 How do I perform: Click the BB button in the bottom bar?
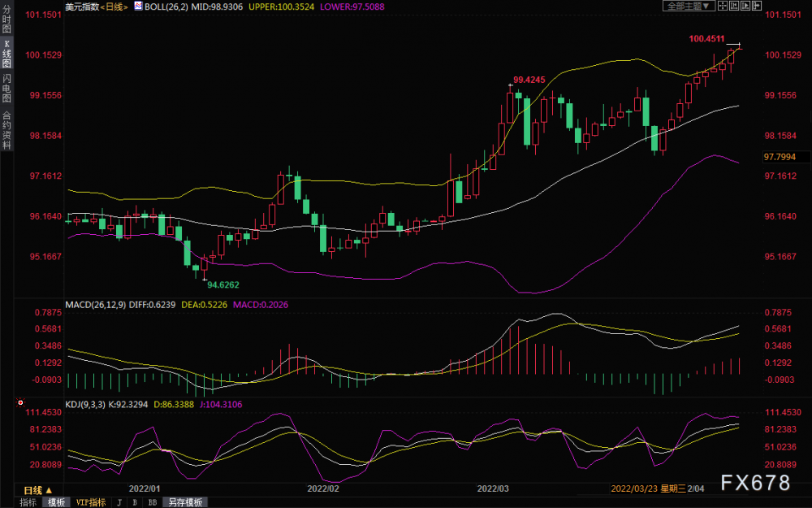(x=153, y=502)
